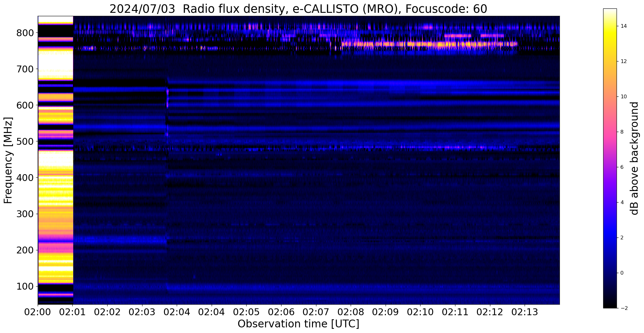Click the 'dB above background' colorbar label
Viewport: 644px width, 333px height.
635,158
